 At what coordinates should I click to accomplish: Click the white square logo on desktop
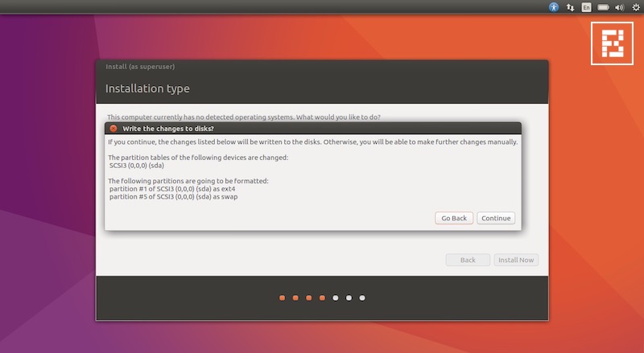click(x=611, y=43)
